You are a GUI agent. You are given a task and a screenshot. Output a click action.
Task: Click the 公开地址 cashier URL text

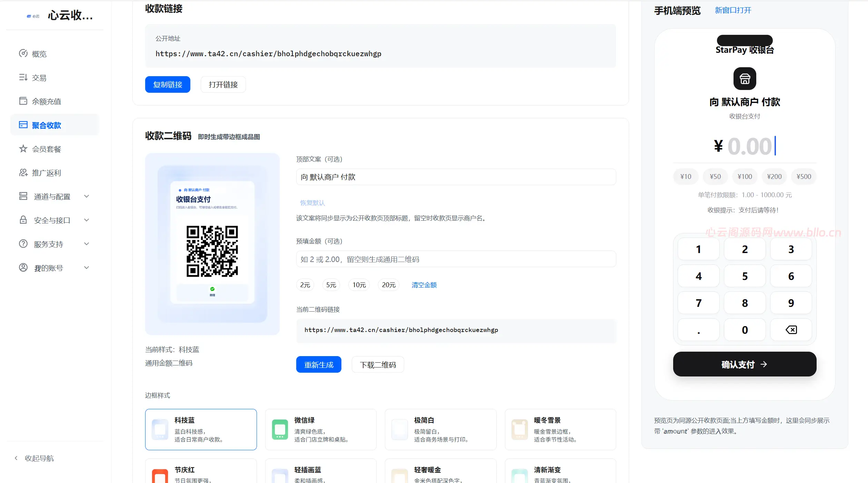tap(268, 54)
